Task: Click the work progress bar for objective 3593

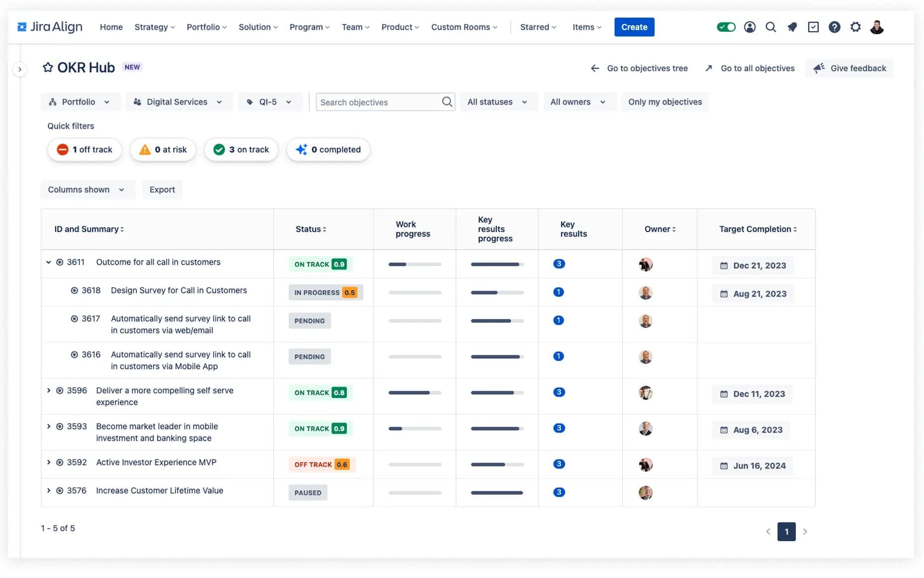Action: point(415,428)
